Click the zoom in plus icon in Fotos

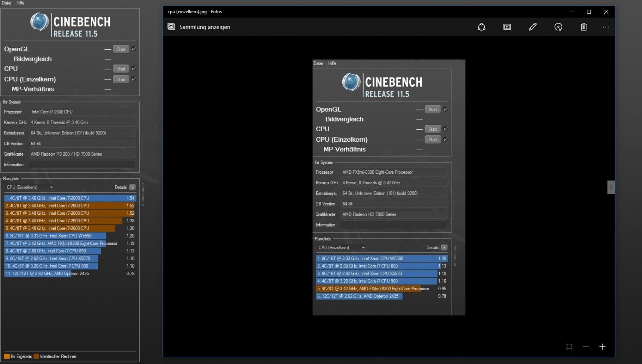pos(602,347)
